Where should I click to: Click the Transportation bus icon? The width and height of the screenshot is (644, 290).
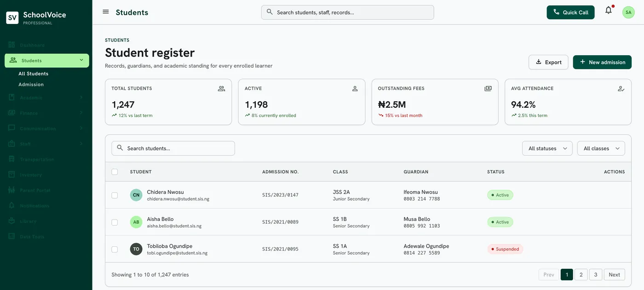coord(12,159)
